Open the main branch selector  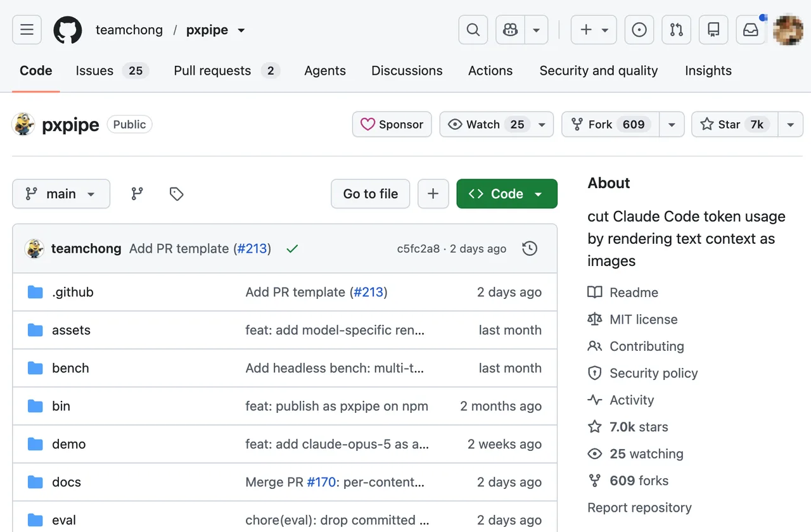[61, 194]
